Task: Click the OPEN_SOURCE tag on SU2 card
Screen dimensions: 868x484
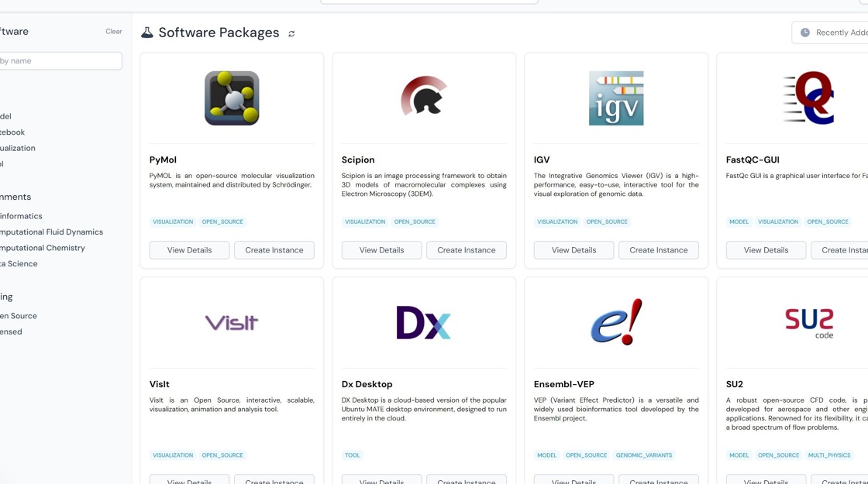Action: pyautogui.click(x=778, y=455)
